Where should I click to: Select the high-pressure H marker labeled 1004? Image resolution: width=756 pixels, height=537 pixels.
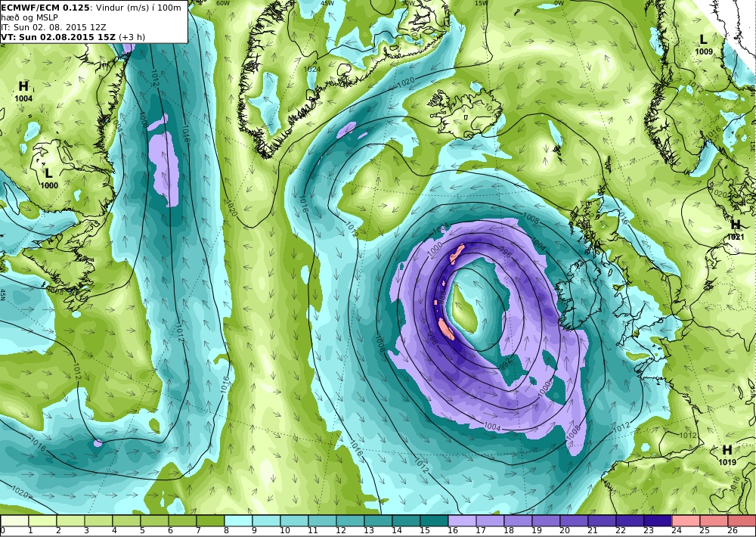[x=23, y=87]
